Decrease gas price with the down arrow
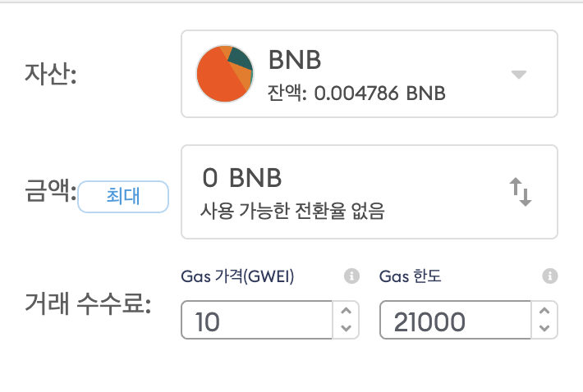 point(347,329)
